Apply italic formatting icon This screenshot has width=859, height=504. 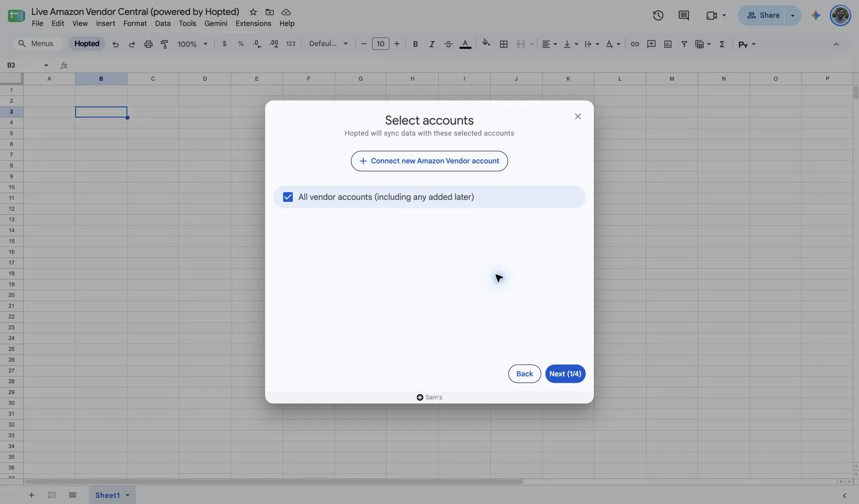[x=432, y=44]
